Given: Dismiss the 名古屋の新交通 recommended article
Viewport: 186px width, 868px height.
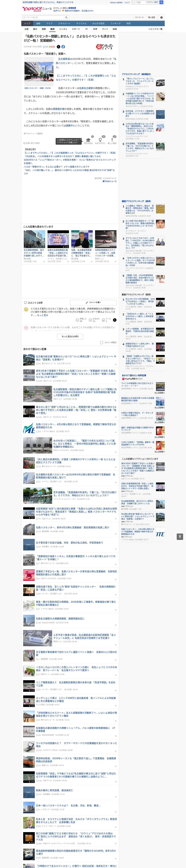Looking at the screenshot, I should pos(116,364).
